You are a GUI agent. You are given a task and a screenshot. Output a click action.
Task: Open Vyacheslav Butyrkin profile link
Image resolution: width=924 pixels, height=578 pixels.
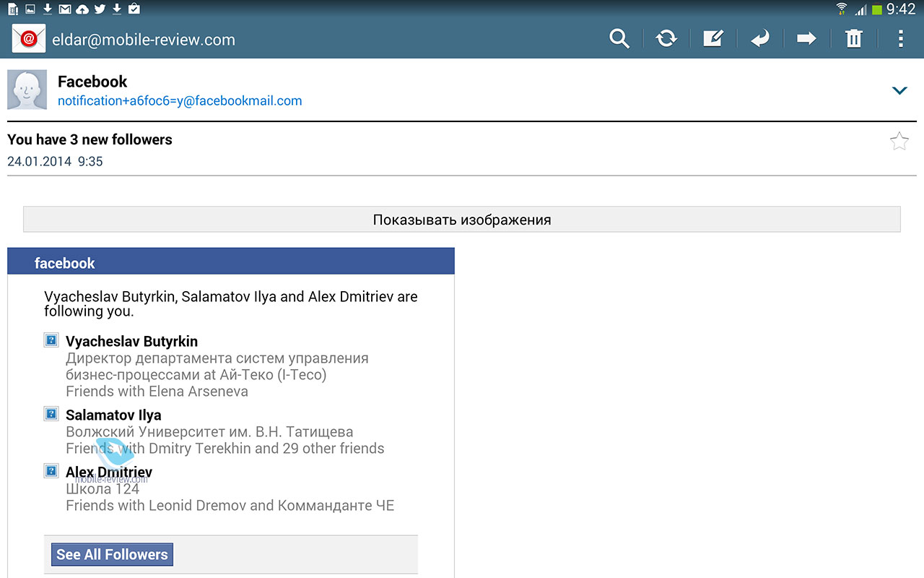[x=131, y=342]
